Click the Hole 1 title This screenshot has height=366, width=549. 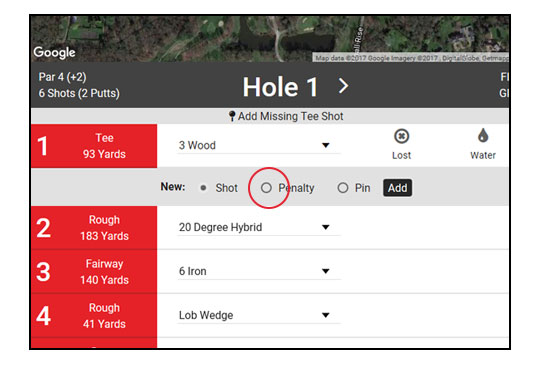[280, 87]
